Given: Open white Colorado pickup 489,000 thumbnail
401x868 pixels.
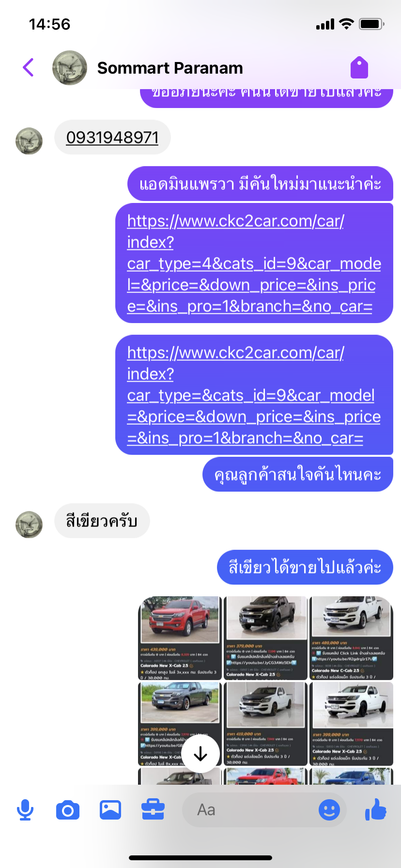Looking at the screenshot, I should click(351, 638).
